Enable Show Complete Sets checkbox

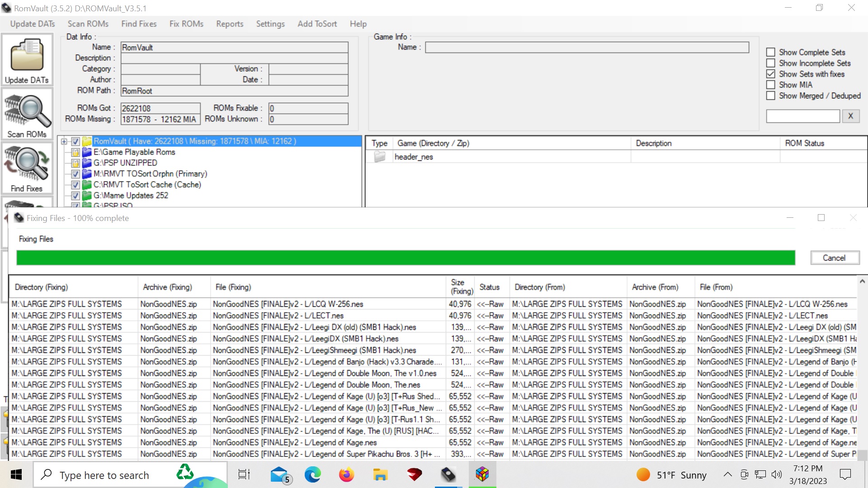771,52
